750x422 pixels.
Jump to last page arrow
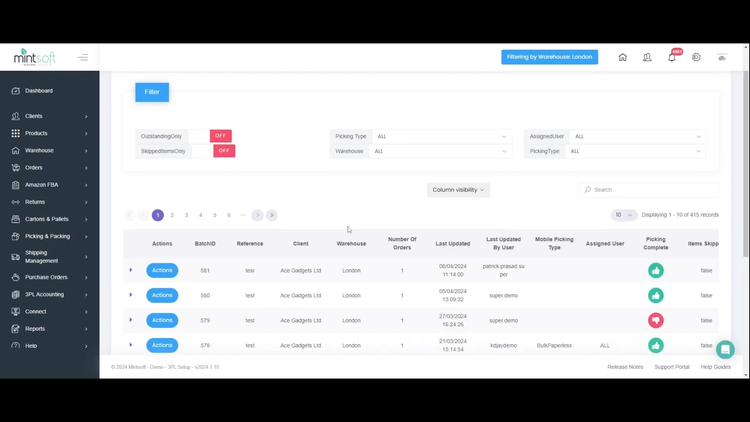point(272,215)
